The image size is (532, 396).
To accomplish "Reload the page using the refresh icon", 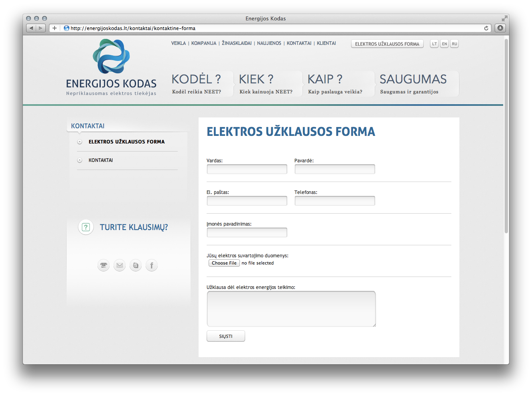I will tap(486, 28).
